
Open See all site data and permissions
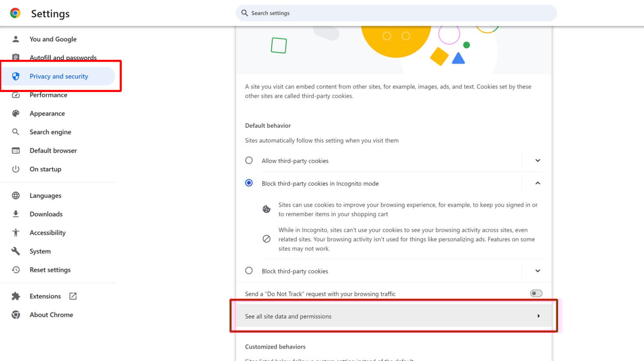393,316
